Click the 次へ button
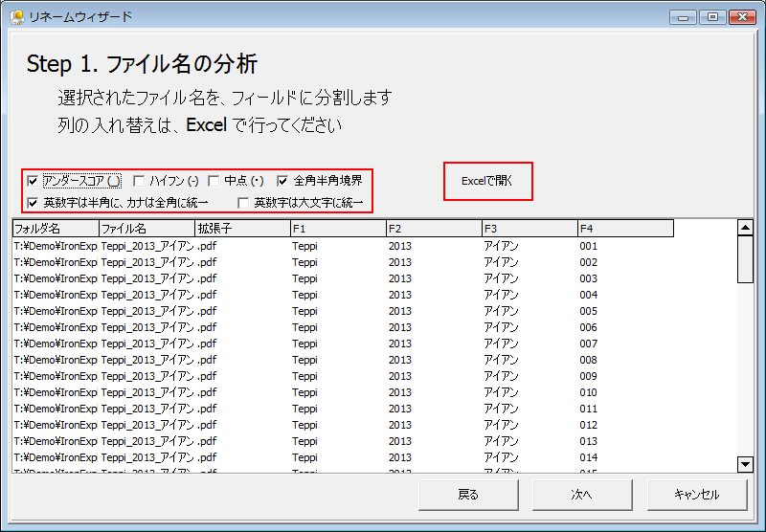 582,495
